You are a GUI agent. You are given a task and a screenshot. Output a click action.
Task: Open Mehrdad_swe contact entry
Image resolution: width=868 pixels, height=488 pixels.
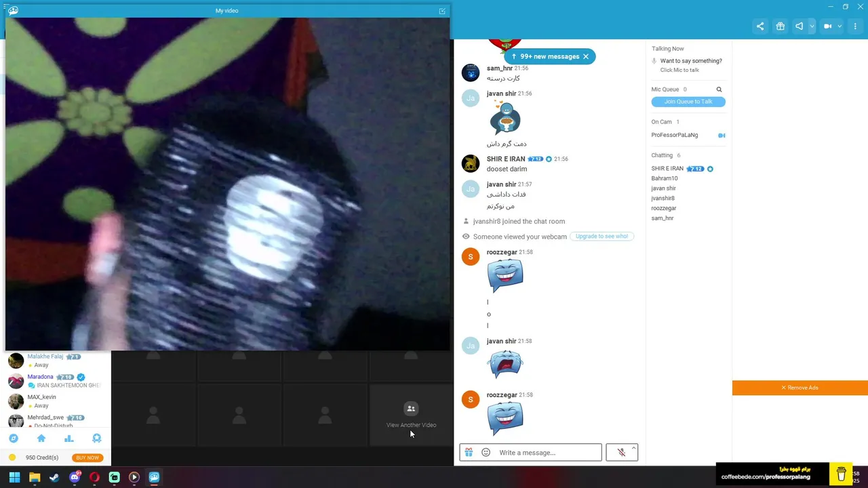coord(56,420)
